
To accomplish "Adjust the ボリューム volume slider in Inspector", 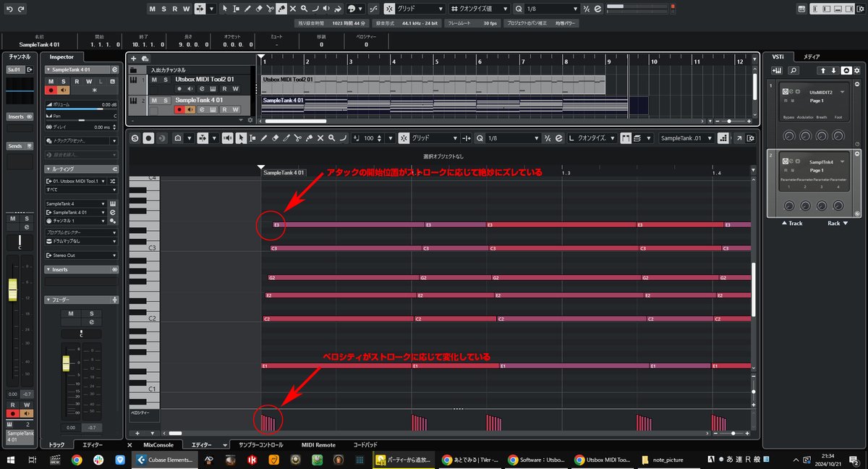I will 81,108.
